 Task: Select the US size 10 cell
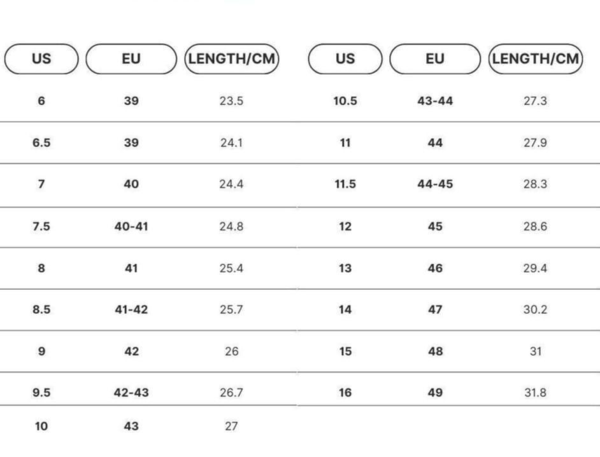click(41, 426)
